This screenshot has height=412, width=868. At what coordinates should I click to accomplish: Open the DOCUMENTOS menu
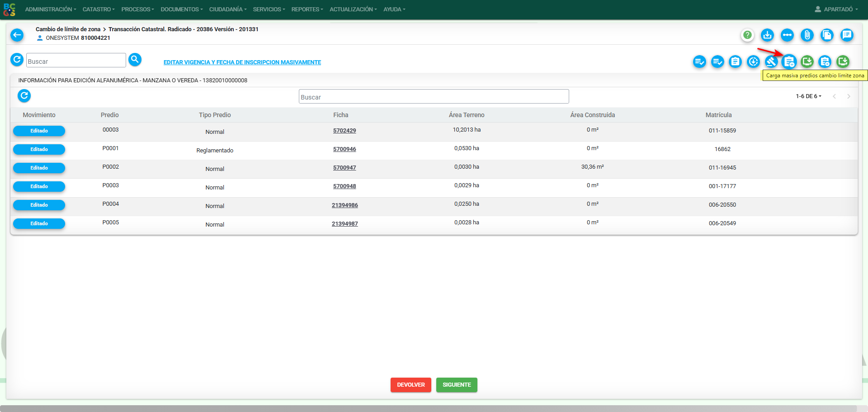[x=182, y=9]
